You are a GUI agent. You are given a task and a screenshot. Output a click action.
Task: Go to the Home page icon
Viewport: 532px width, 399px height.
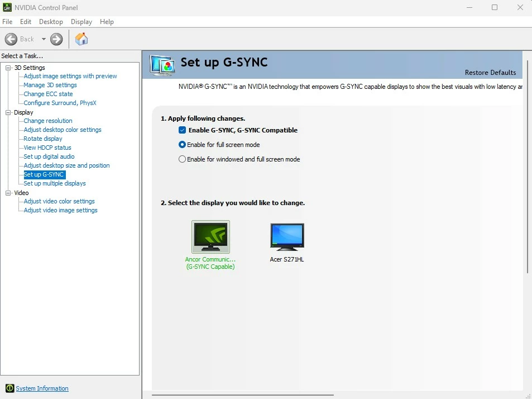tap(82, 39)
